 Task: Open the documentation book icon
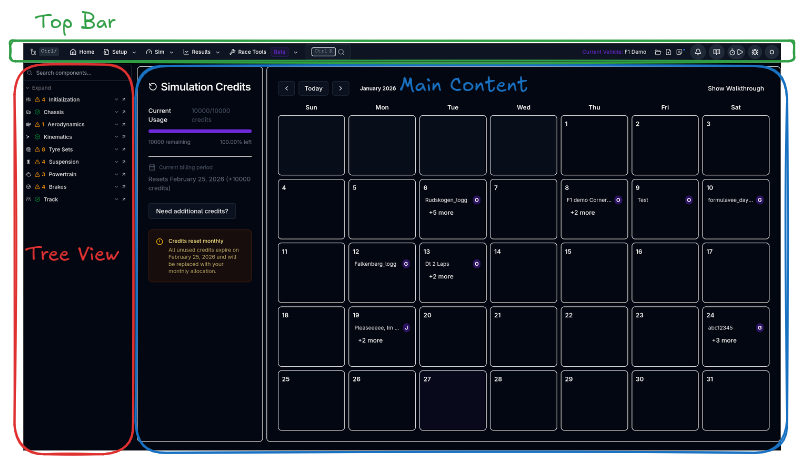click(x=716, y=52)
